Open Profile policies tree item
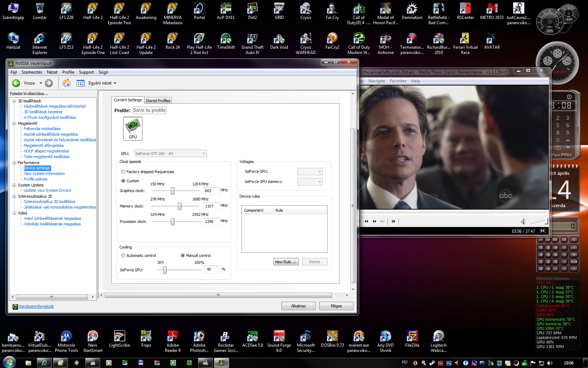The width and height of the screenshot is (588, 368). (x=35, y=179)
